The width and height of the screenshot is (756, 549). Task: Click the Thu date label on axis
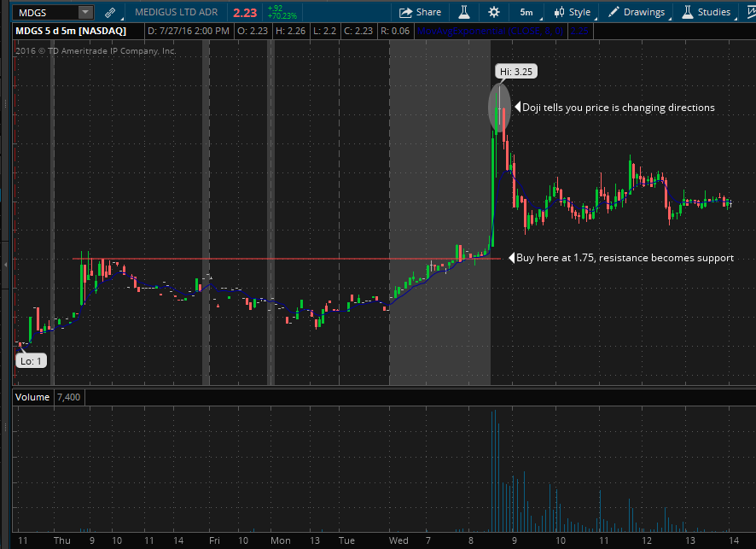tap(61, 540)
